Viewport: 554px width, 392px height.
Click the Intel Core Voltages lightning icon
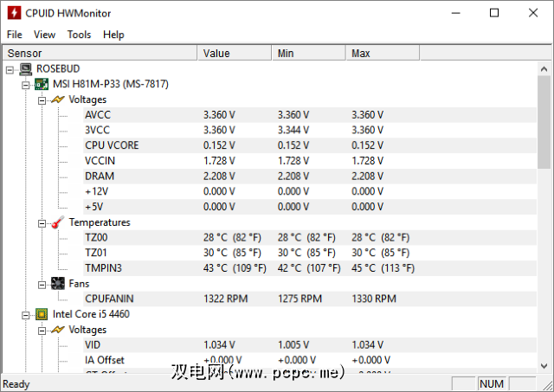(58, 330)
